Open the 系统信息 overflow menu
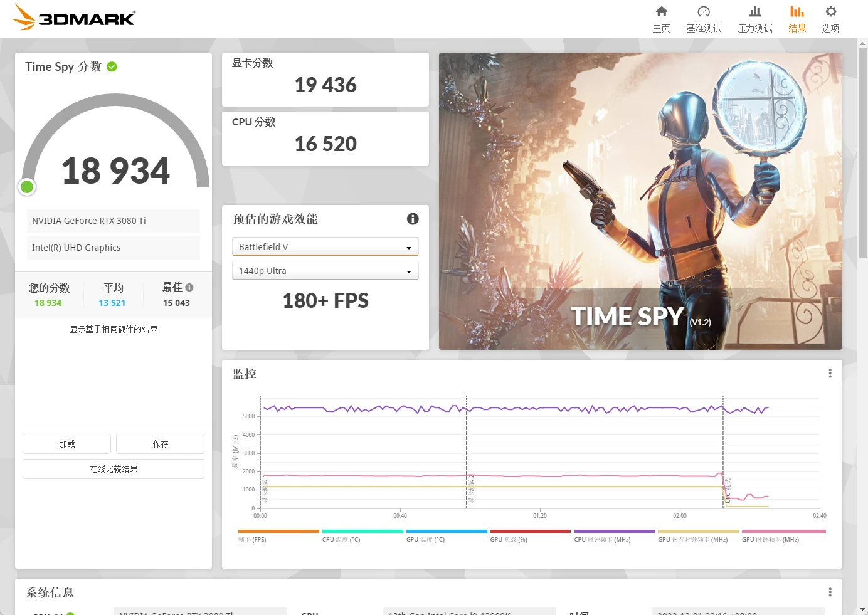The height and width of the screenshot is (615, 868). (x=829, y=592)
